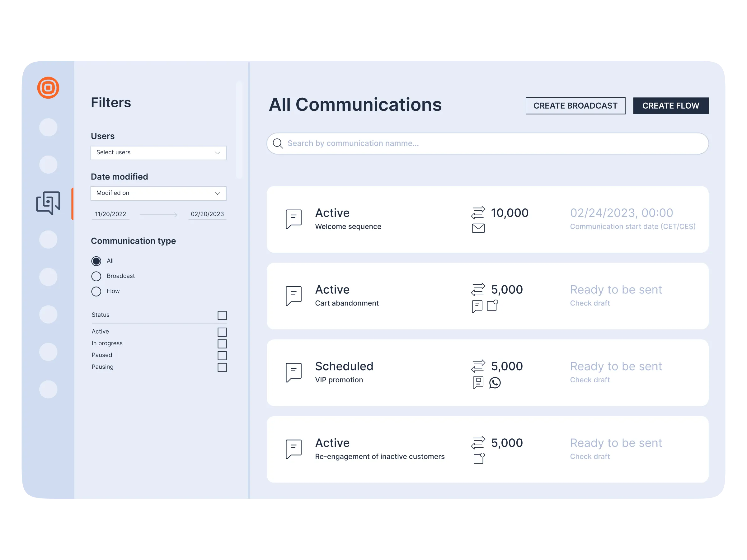Click the WhatsApp icon in VIP promotion

[495, 382]
